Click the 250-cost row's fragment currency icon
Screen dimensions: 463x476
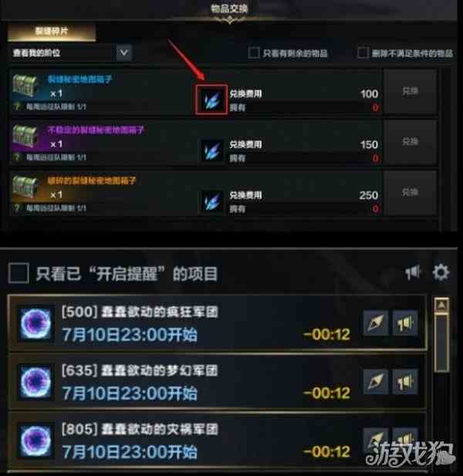click(211, 201)
